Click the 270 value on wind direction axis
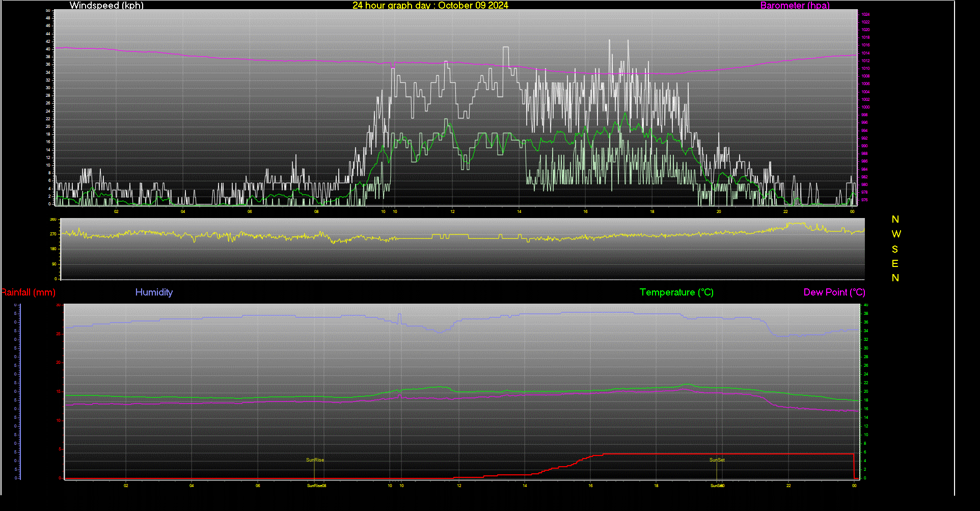980x511 pixels. point(53,234)
